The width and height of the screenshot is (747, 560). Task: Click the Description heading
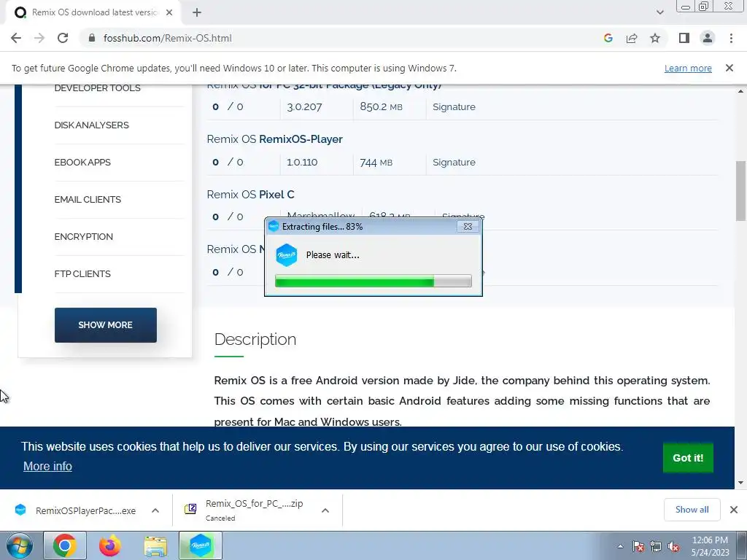point(255,340)
